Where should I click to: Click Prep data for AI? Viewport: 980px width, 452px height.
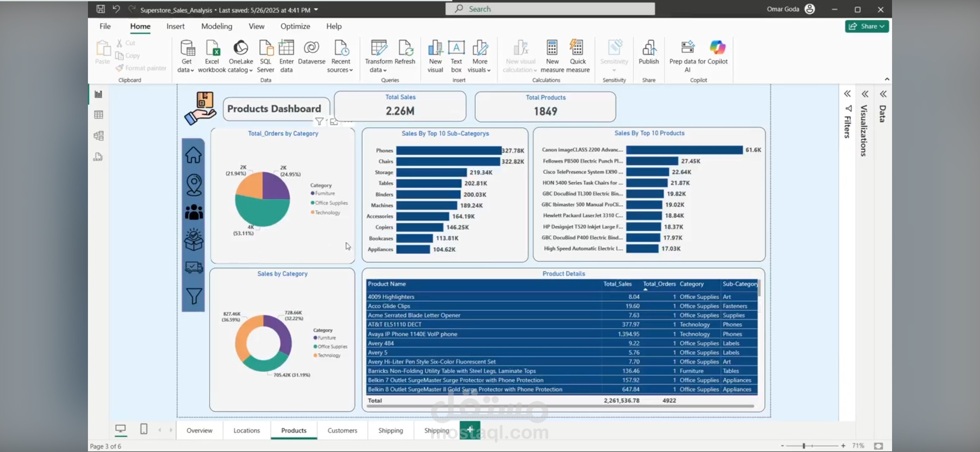pos(687,56)
